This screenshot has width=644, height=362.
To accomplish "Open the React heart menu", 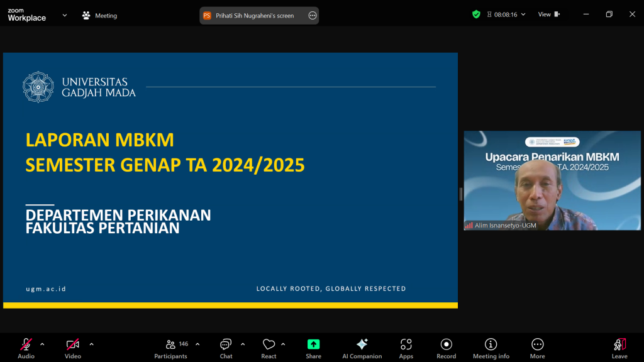I will point(269,348).
